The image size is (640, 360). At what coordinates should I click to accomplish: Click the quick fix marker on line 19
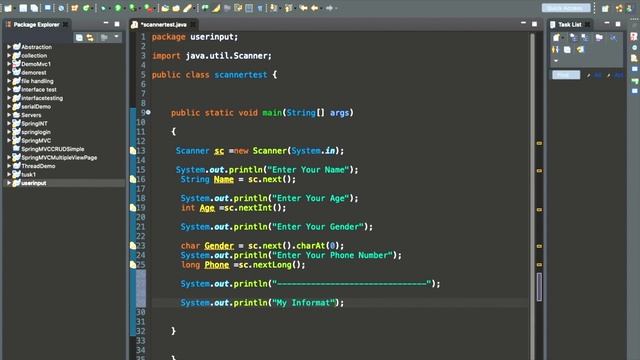point(133,208)
